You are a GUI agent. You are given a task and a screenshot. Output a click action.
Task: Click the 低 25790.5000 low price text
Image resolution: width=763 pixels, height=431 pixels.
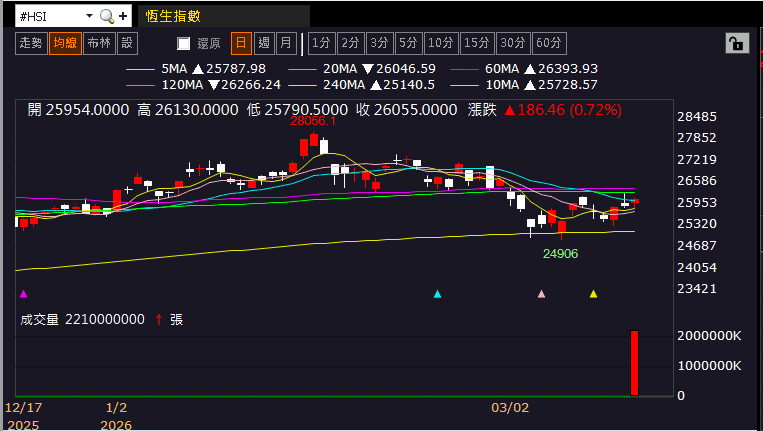tap(297, 110)
